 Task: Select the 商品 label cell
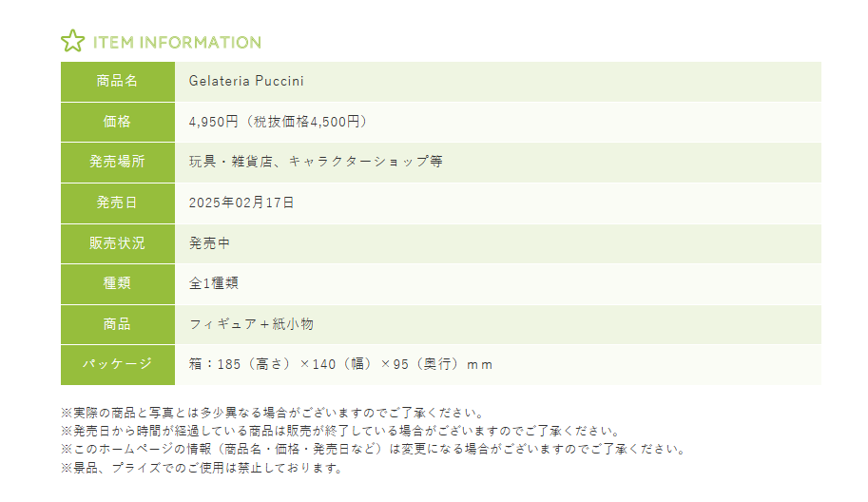pos(118,324)
